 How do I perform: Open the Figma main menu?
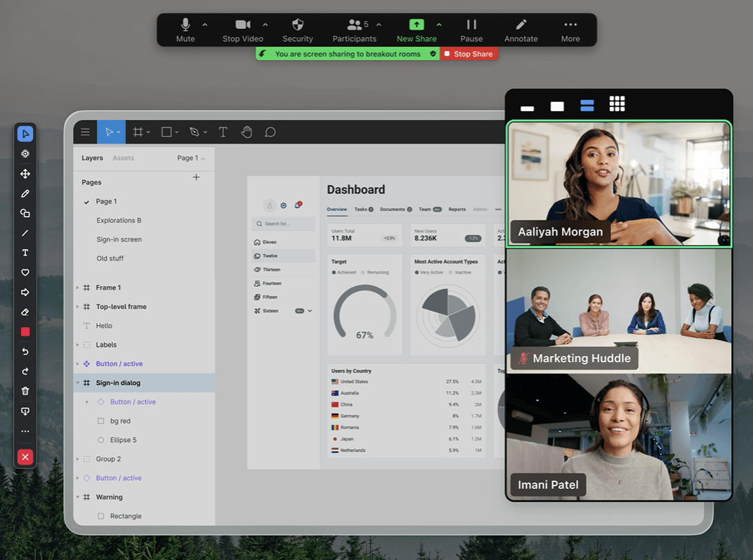[86, 132]
